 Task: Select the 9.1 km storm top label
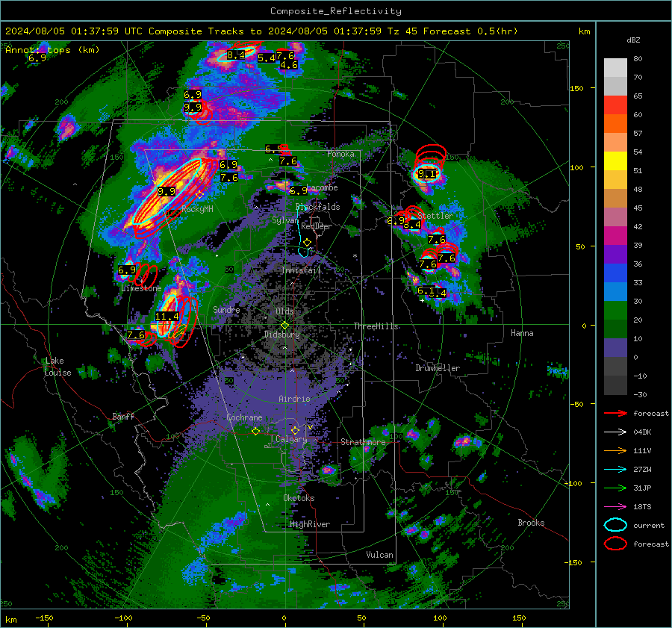coord(426,173)
